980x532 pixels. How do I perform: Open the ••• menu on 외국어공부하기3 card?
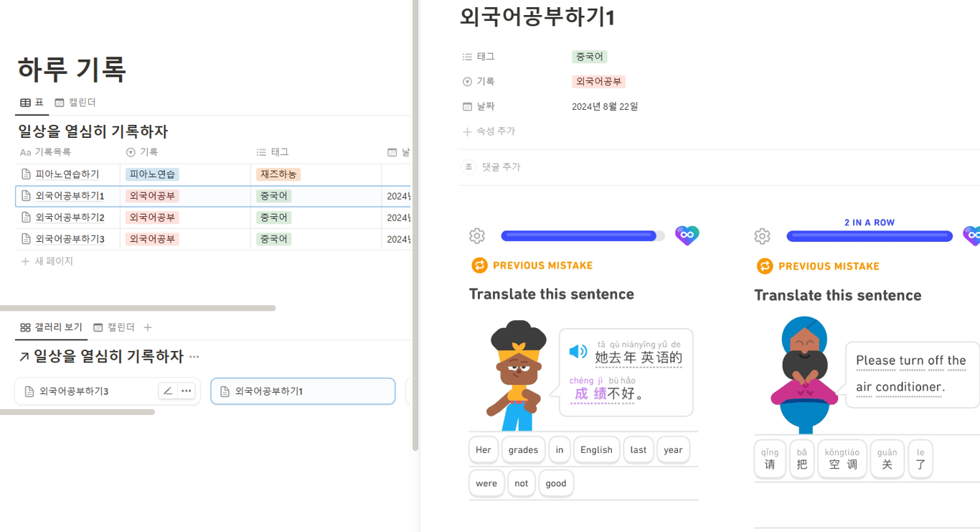(x=185, y=391)
